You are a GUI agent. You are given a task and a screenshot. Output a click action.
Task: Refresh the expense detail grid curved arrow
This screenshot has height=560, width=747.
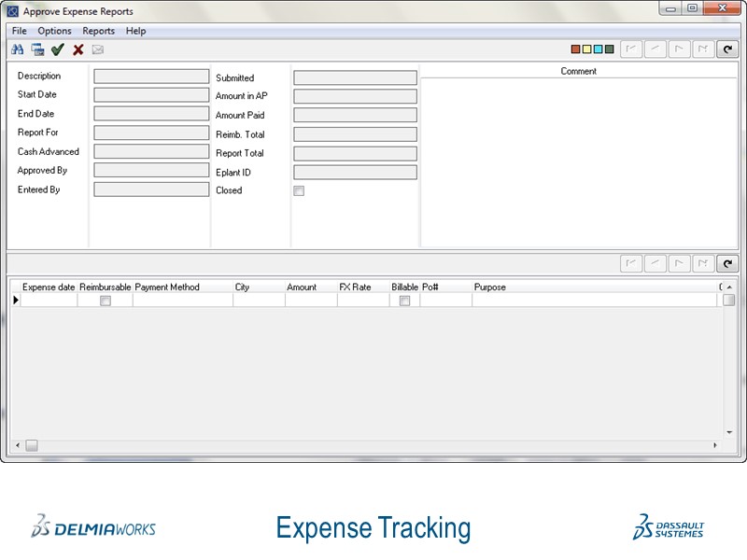(x=728, y=263)
